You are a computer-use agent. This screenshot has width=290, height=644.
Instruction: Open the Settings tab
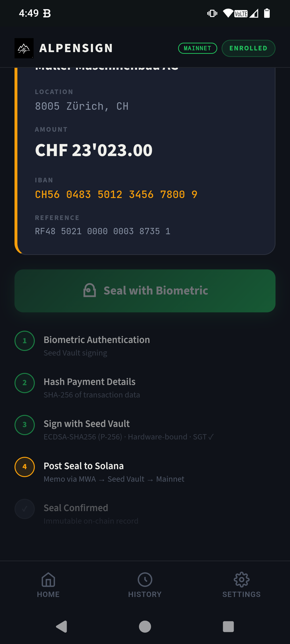click(241, 584)
